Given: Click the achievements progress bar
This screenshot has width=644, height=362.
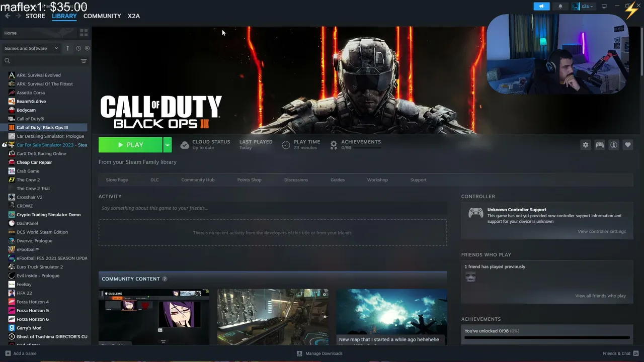Looking at the screenshot, I should click(547, 338).
